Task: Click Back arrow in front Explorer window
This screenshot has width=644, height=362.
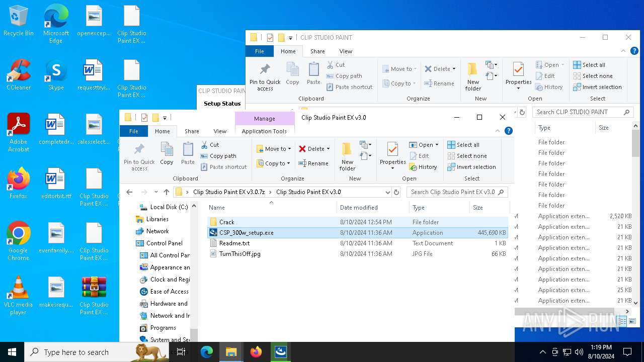Action: 129,192
